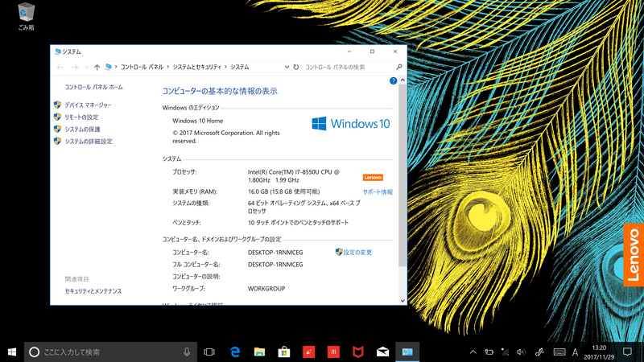The width and height of the screenshot is (644, 362).
Task: Click the active System window taskbar button
Action: [x=407, y=352]
